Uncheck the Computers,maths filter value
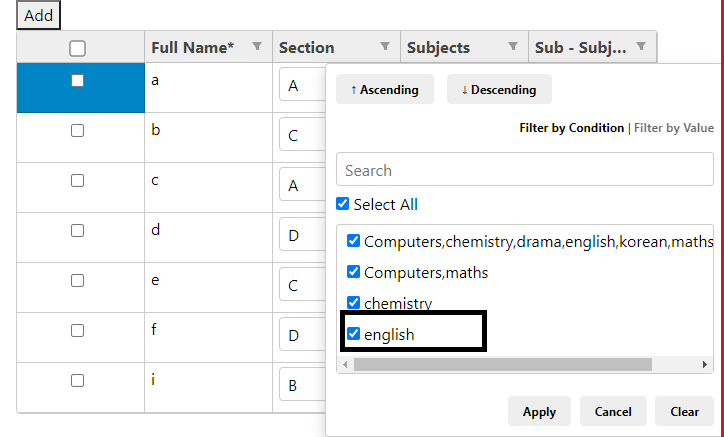 point(353,272)
